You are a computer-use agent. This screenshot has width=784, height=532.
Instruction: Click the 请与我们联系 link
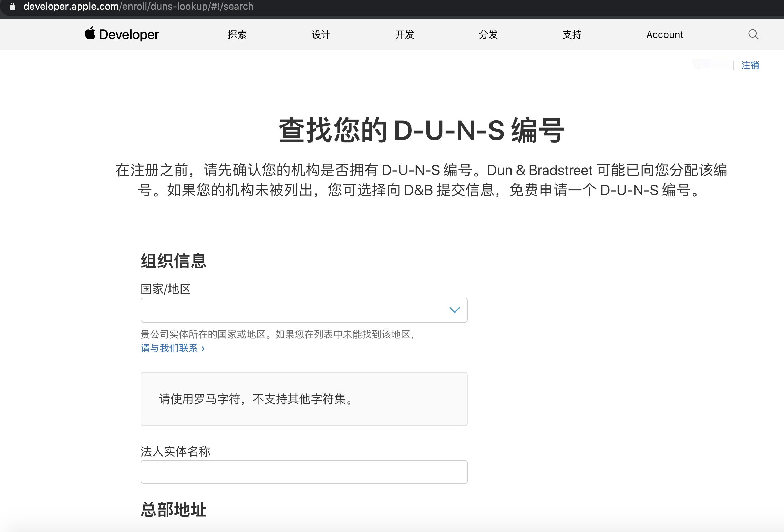coord(173,348)
